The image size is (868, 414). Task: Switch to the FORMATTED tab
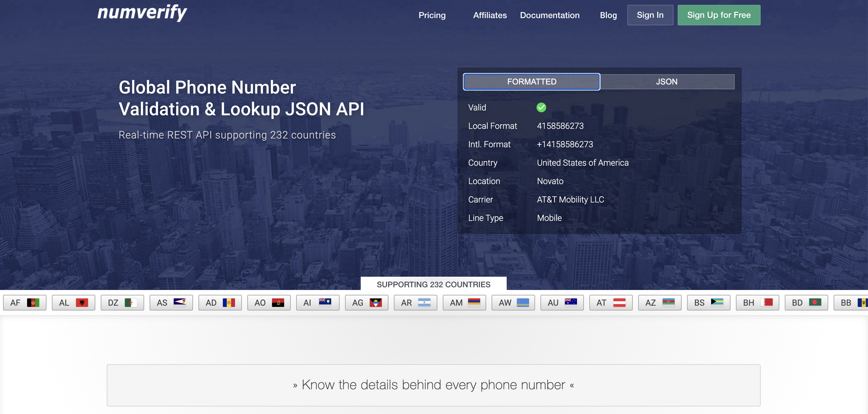pyautogui.click(x=531, y=81)
